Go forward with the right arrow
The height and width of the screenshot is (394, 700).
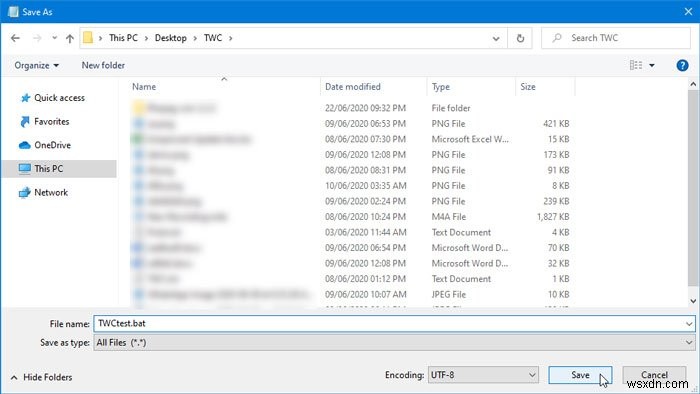pos(37,38)
